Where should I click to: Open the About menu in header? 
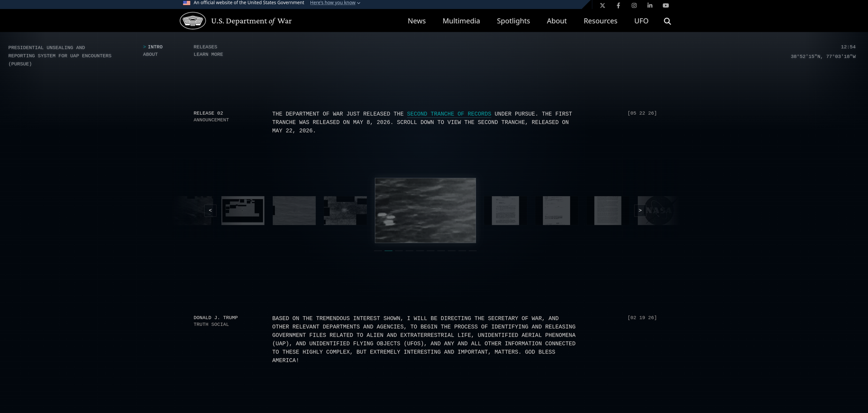point(557,21)
